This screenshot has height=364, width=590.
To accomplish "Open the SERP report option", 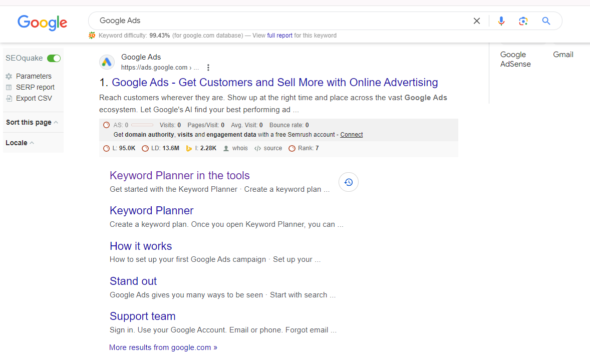I will pyautogui.click(x=35, y=88).
